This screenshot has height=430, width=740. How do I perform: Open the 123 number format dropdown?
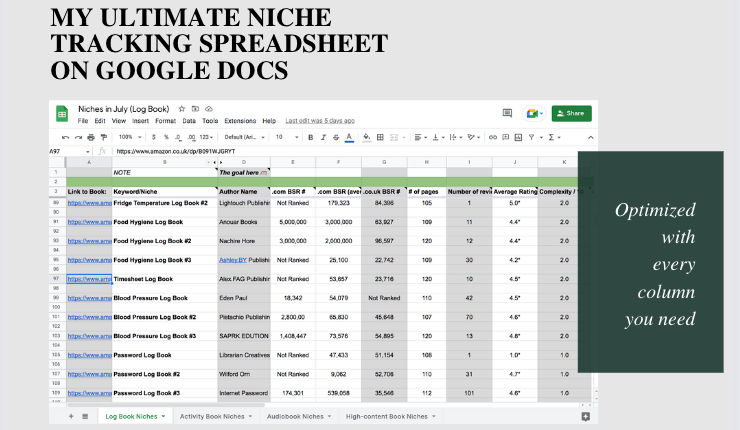[x=206, y=137]
